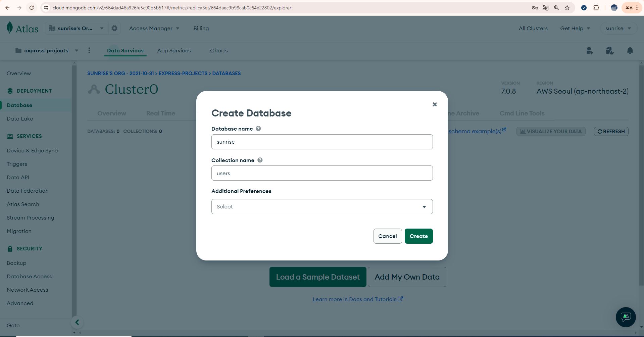
Task: Switch to App Services tab
Action: click(174, 50)
